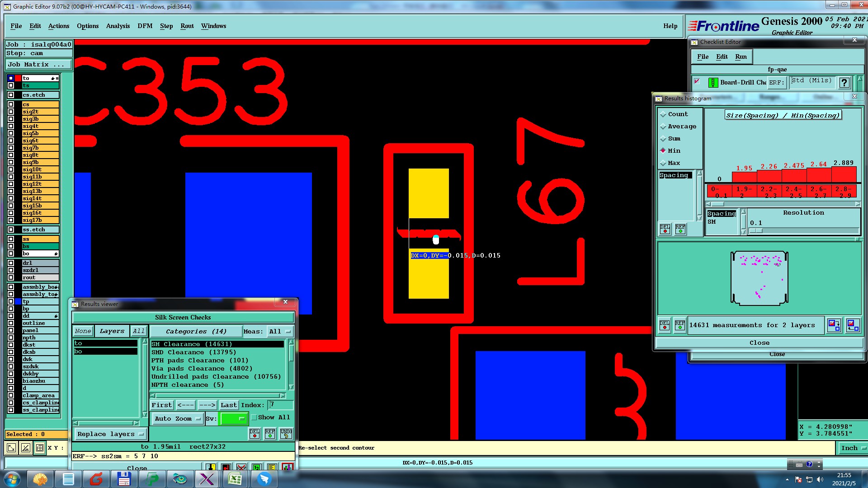
Task: Click the zoom-area tool icon near X Y
Action: click(11, 448)
